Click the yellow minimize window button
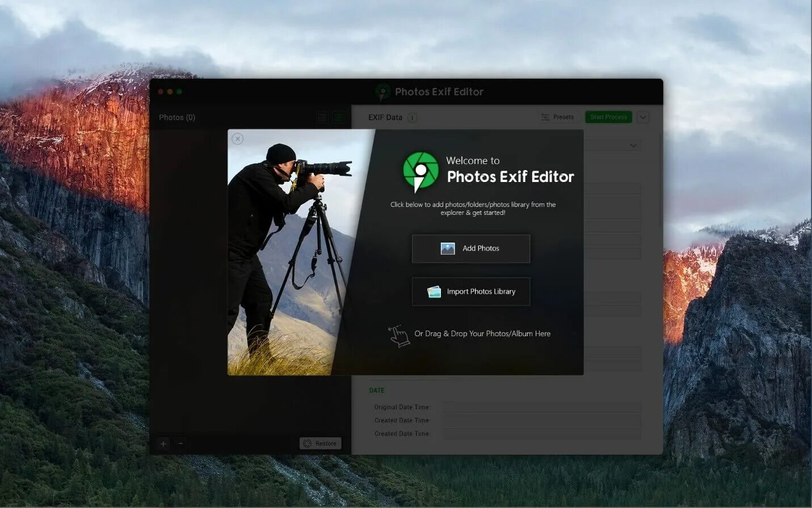 point(170,92)
